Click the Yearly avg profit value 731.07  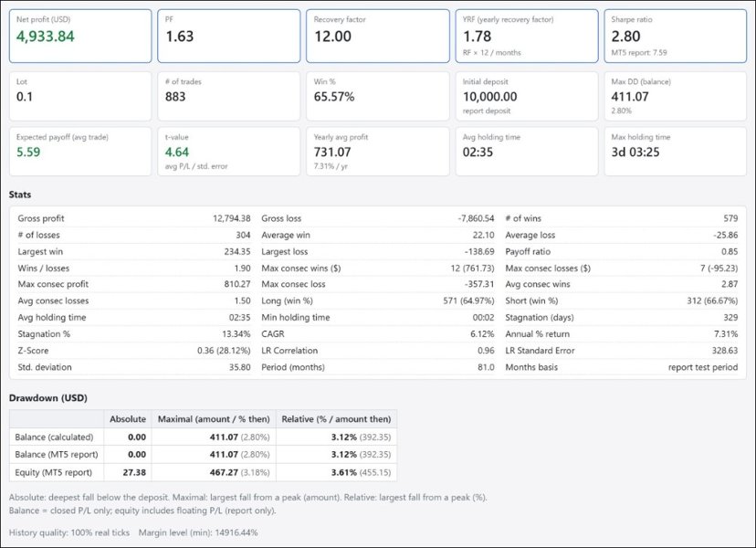[x=332, y=153]
